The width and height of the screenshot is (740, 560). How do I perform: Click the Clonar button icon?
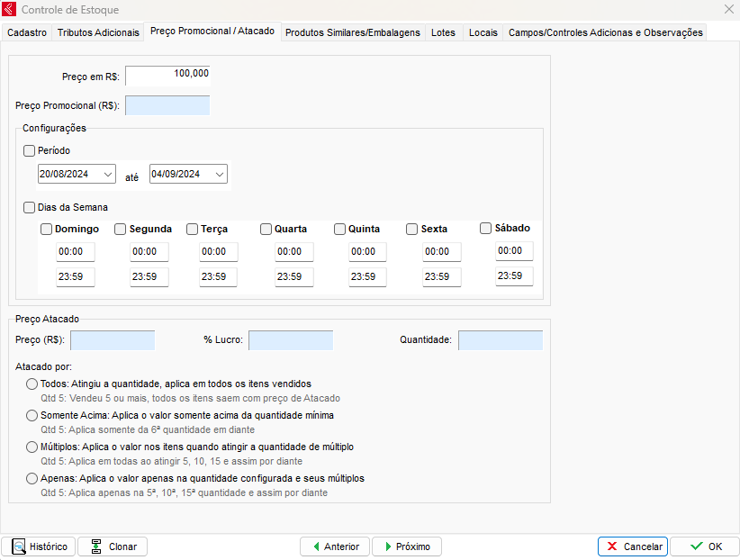[x=96, y=546]
